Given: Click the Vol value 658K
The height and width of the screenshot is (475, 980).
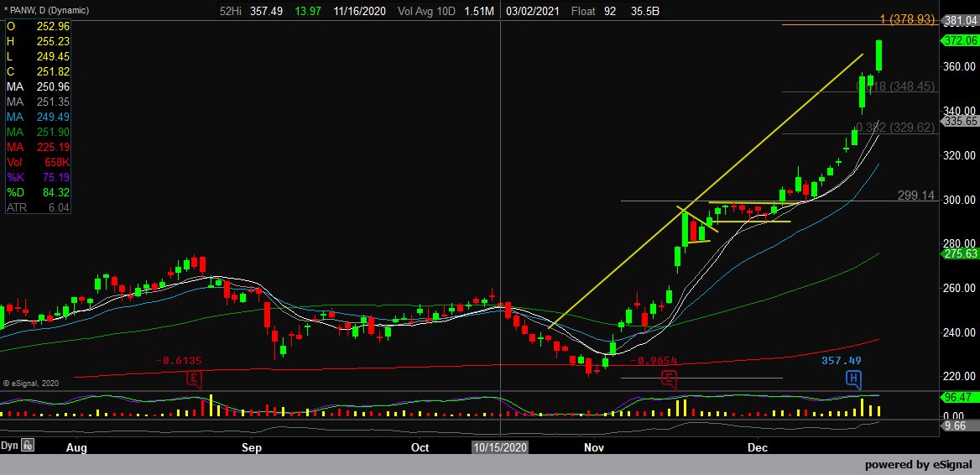Looking at the screenshot, I should tap(56, 163).
